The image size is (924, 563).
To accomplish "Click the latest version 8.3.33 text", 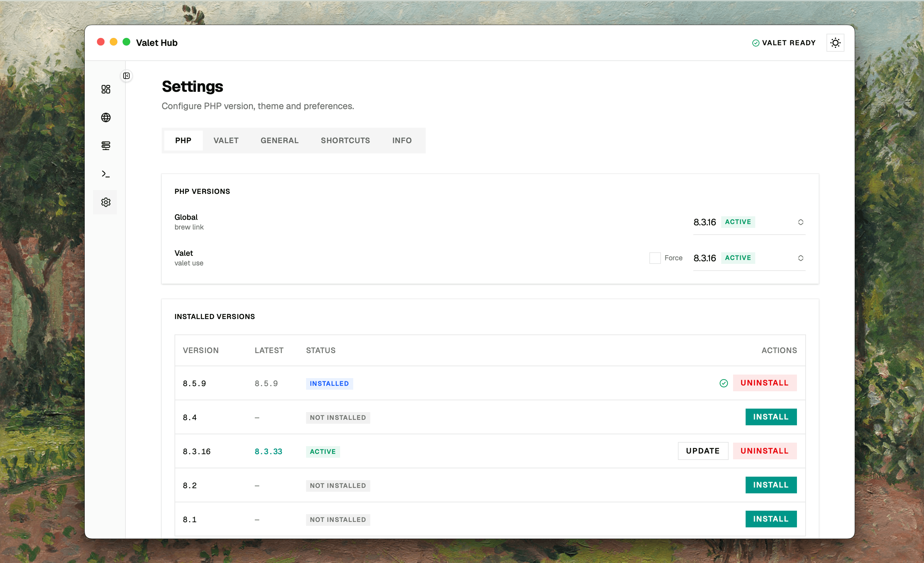I will [269, 452].
